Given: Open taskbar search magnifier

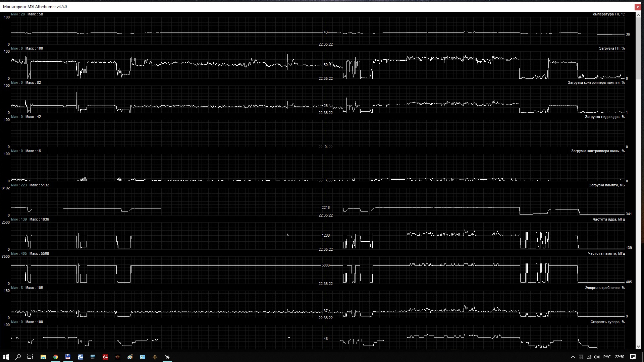Looking at the screenshot, I should (x=18, y=357).
